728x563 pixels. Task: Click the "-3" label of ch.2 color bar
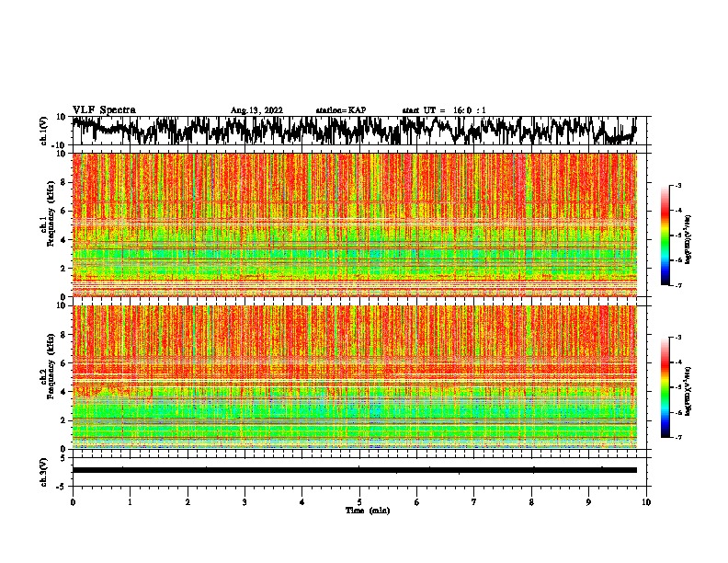point(678,338)
